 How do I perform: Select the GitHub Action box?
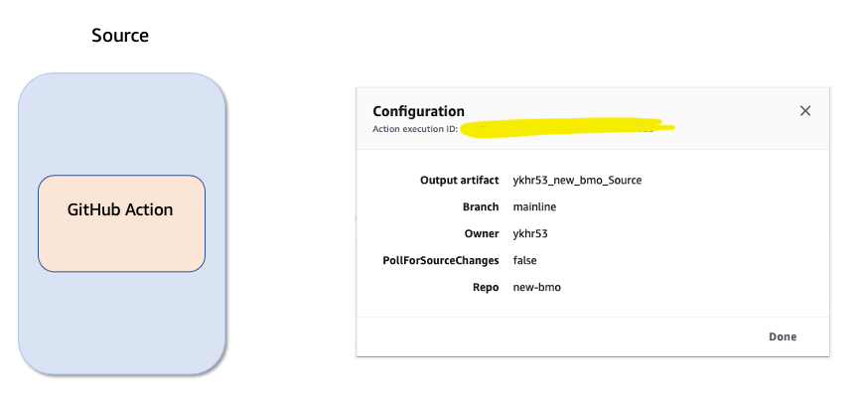[122, 223]
